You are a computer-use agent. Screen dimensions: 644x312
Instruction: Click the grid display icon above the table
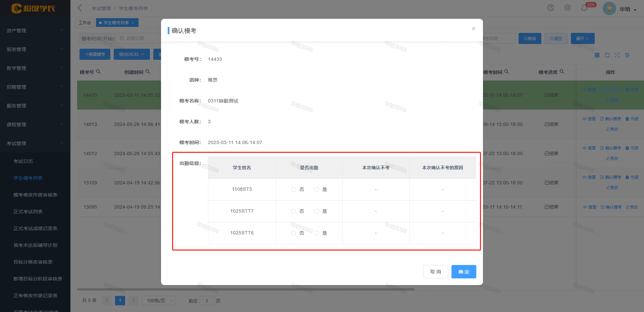tap(597, 55)
